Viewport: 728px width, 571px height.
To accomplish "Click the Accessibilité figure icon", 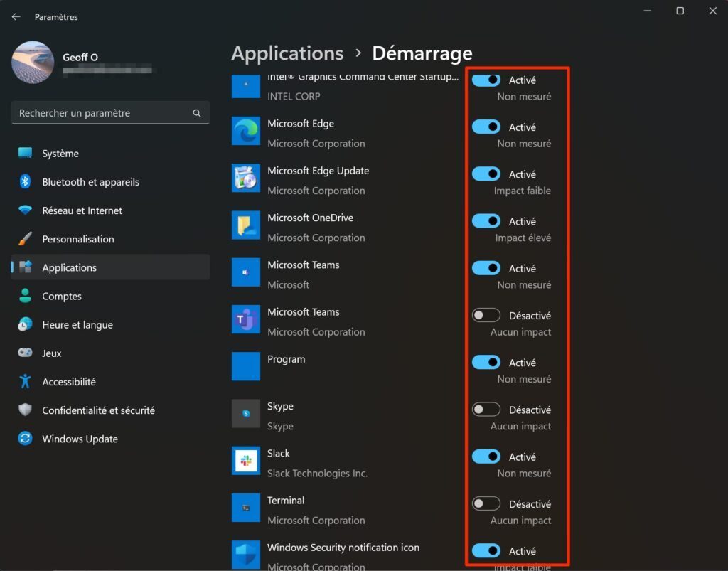I will (x=25, y=382).
